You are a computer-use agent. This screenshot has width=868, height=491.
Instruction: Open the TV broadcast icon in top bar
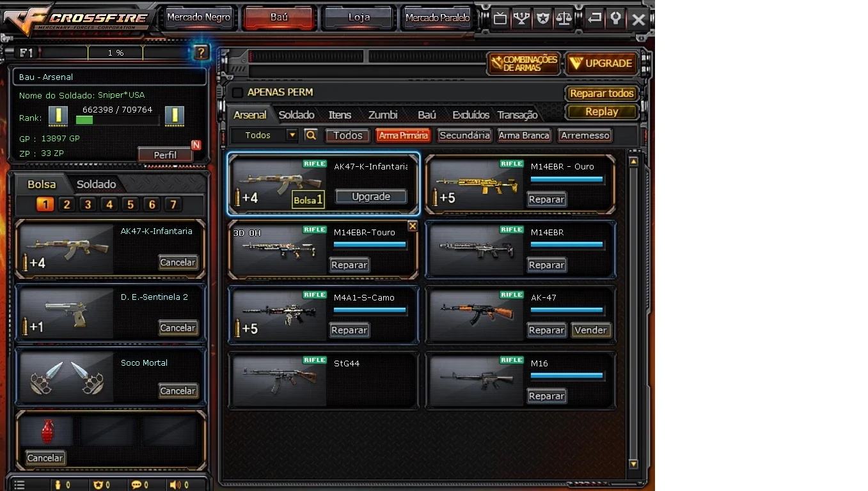pyautogui.click(x=500, y=19)
